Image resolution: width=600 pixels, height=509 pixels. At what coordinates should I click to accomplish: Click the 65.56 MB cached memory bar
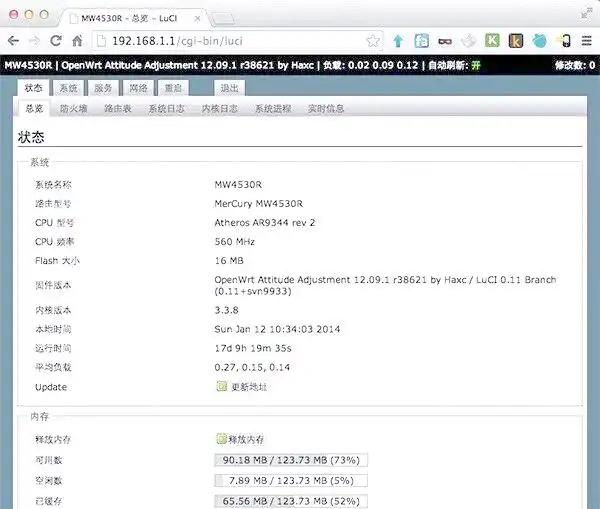(291, 501)
